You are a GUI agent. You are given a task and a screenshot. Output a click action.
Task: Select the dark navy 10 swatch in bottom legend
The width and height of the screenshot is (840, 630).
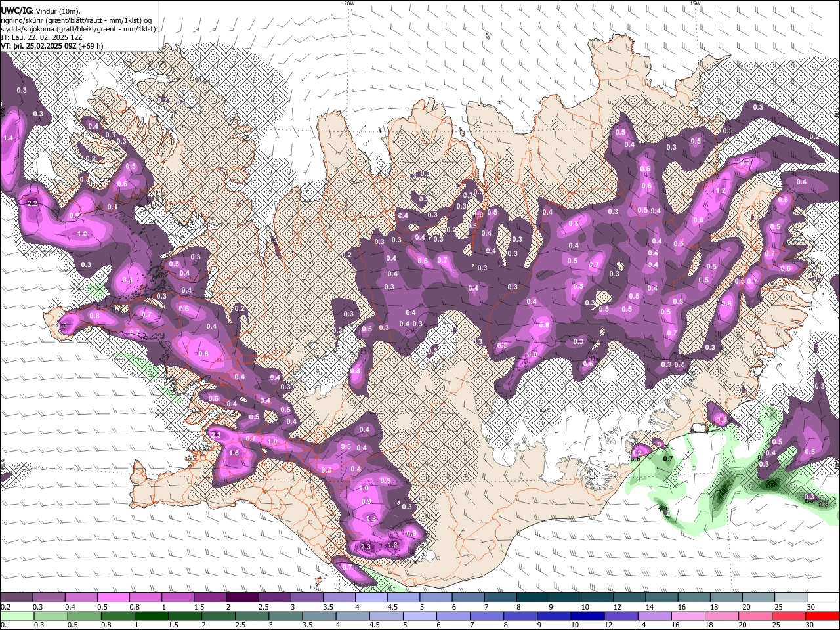(x=588, y=616)
